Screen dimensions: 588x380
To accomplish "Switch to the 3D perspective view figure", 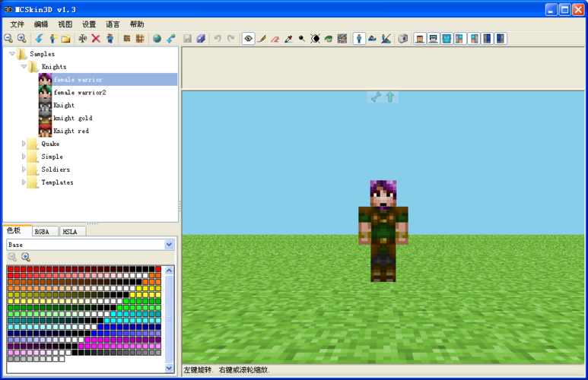I will (x=359, y=38).
